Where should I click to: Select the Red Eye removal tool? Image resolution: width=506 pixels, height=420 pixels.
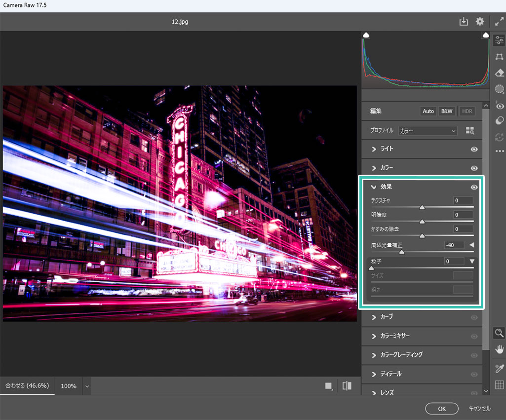(499, 105)
